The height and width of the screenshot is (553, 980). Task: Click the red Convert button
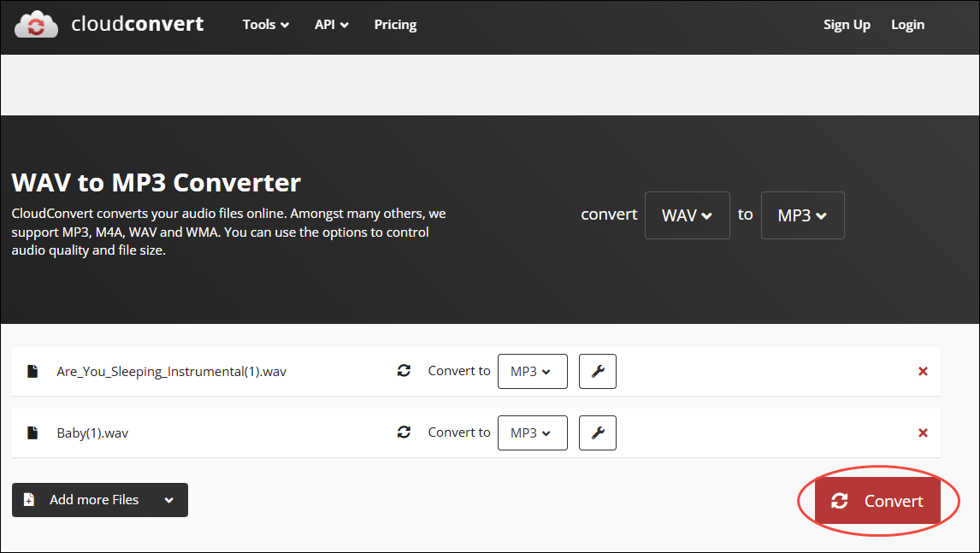(x=877, y=501)
